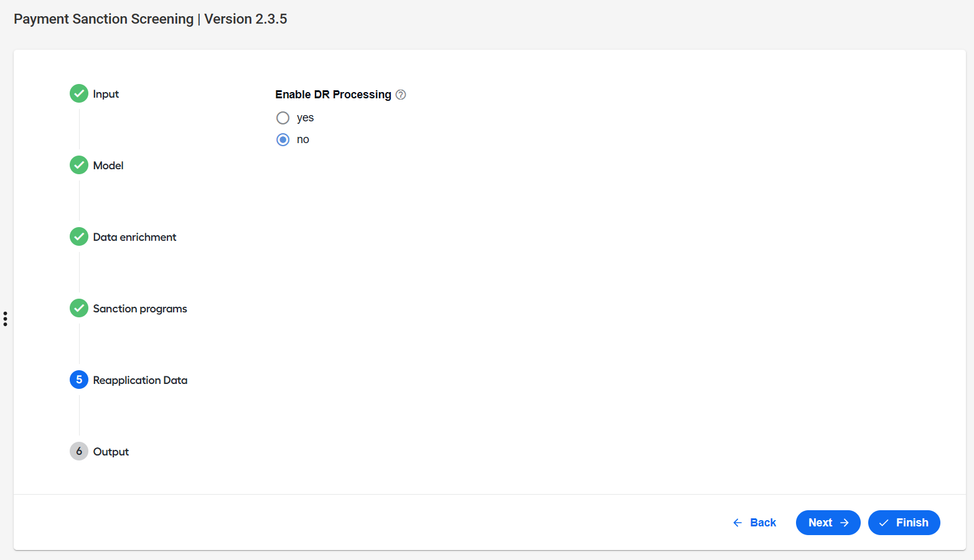This screenshot has height=560, width=974.
Task: Click the step 6 Output circle icon
Action: click(79, 451)
